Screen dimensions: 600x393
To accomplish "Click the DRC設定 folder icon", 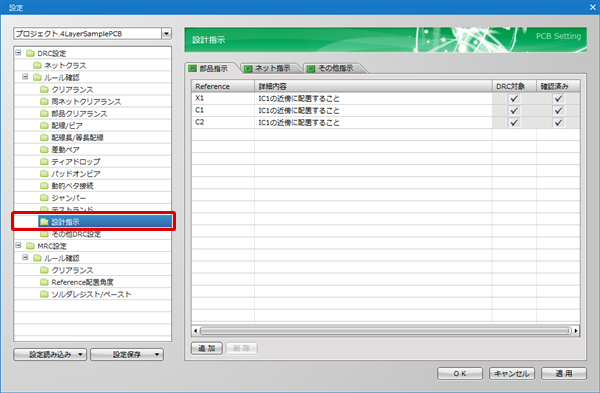I will click(30, 53).
